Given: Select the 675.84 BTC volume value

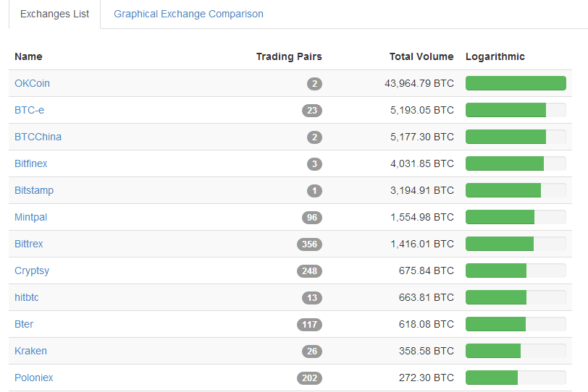Looking at the screenshot, I should point(427,270).
